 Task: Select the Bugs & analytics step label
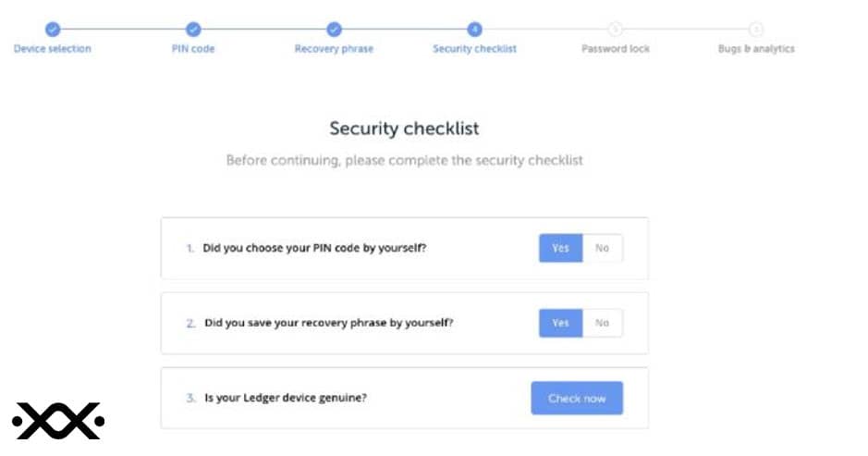756,49
